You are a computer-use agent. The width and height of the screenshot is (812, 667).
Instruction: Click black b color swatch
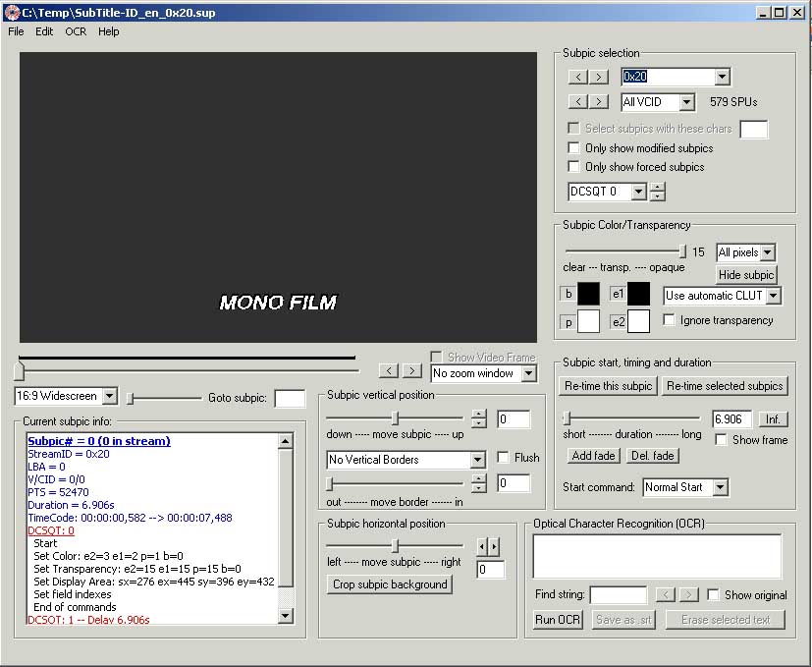pos(588,294)
